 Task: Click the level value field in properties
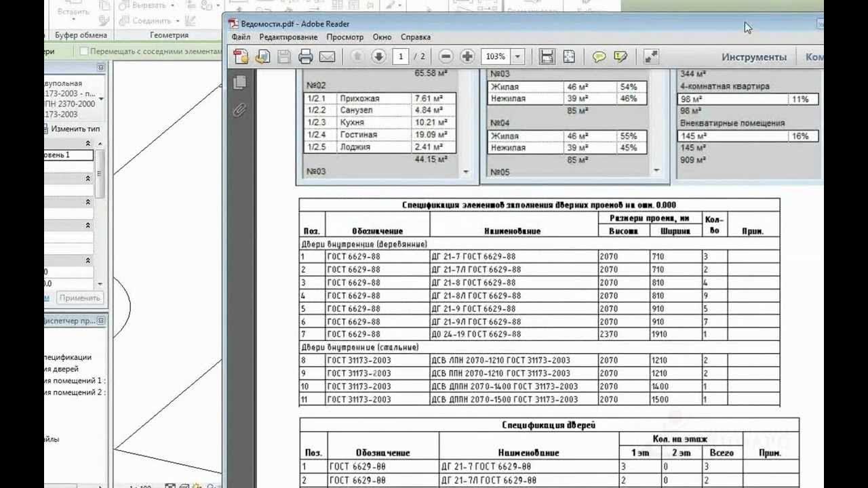68,155
